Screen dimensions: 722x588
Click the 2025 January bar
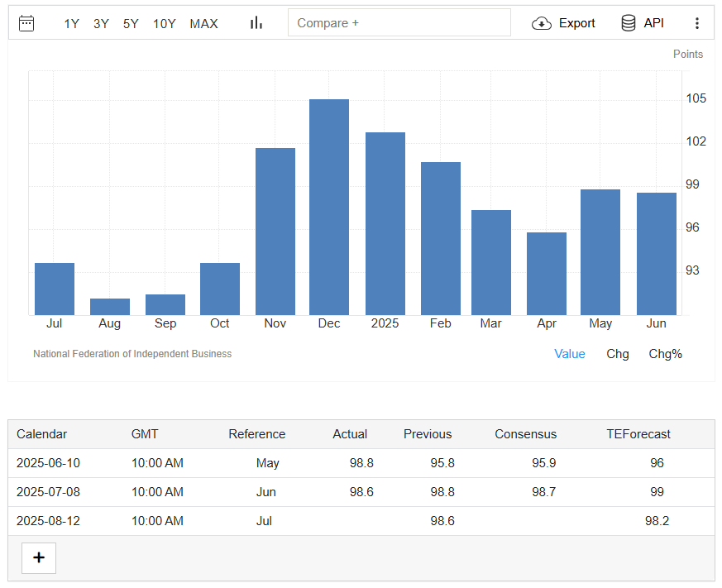pos(385,224)
